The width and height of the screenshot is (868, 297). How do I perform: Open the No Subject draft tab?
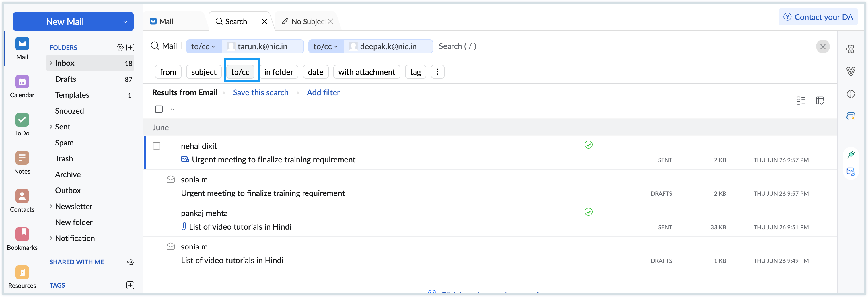tap(306, 21)
